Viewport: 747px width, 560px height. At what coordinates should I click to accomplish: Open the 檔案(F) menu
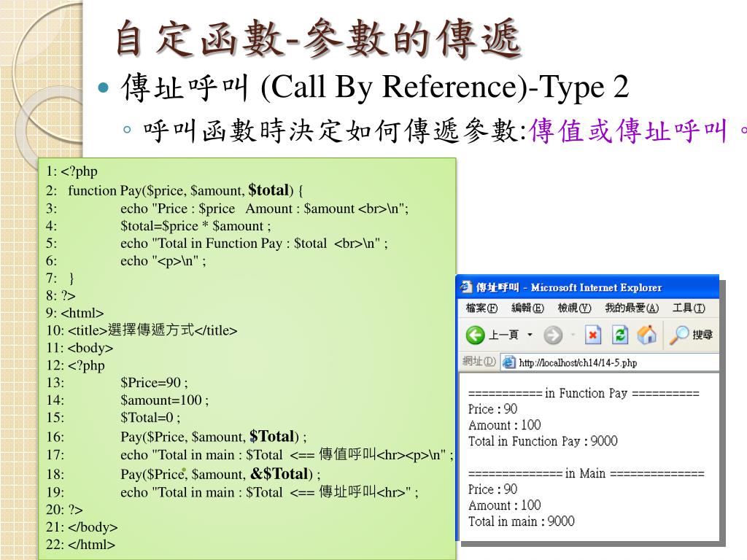pyautogui.click(x=481, y=308)
